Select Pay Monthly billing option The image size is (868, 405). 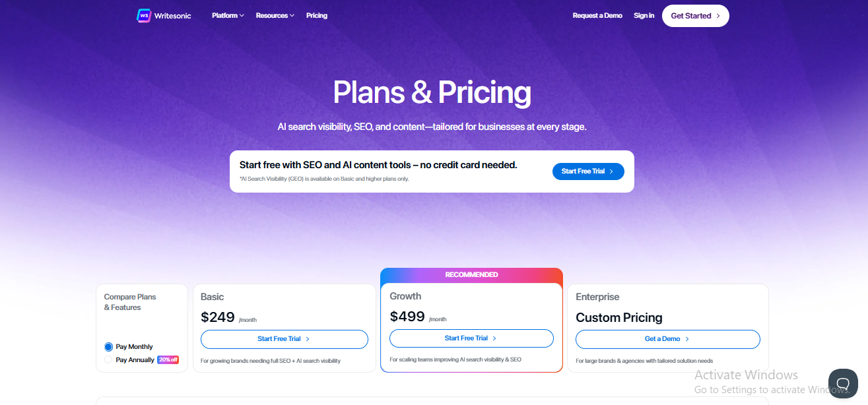(107, 346)
